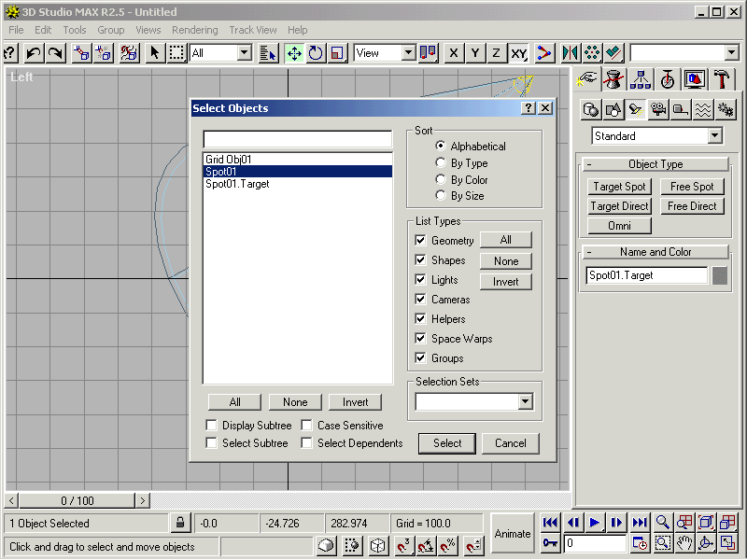Click the Array tool icon
The height and width of the screenshot is (560, 747).
[592, 53]
